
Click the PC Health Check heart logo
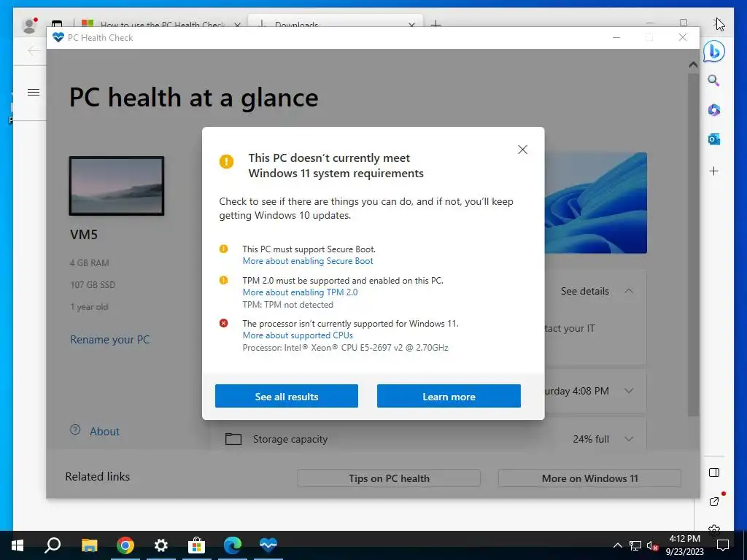point(58,37)
